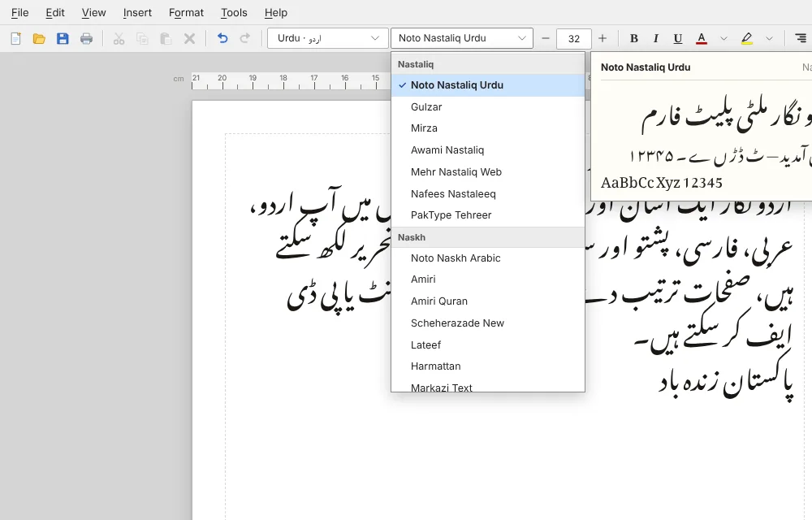The height and width of the screenshot is (520, 812).
Task: Choose the Scheherazade New font
Action: tap(488, 323)
